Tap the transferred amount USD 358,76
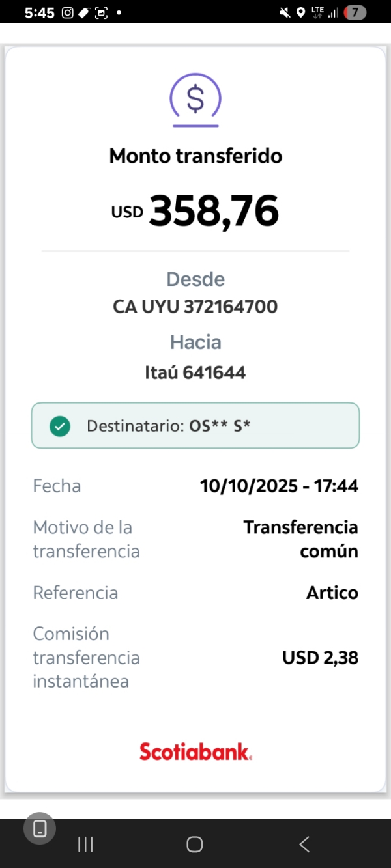Screen dimensions: 391x868 click(x=195, y=211)
